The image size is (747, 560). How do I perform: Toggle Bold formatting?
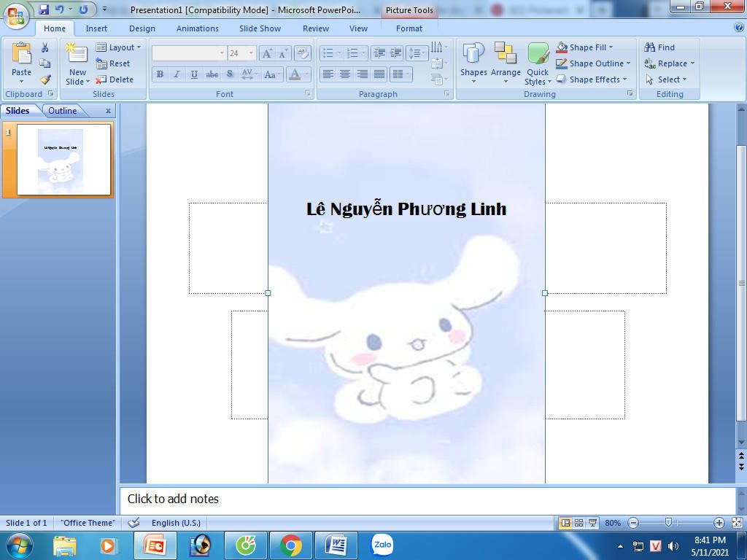pos(160,74)
